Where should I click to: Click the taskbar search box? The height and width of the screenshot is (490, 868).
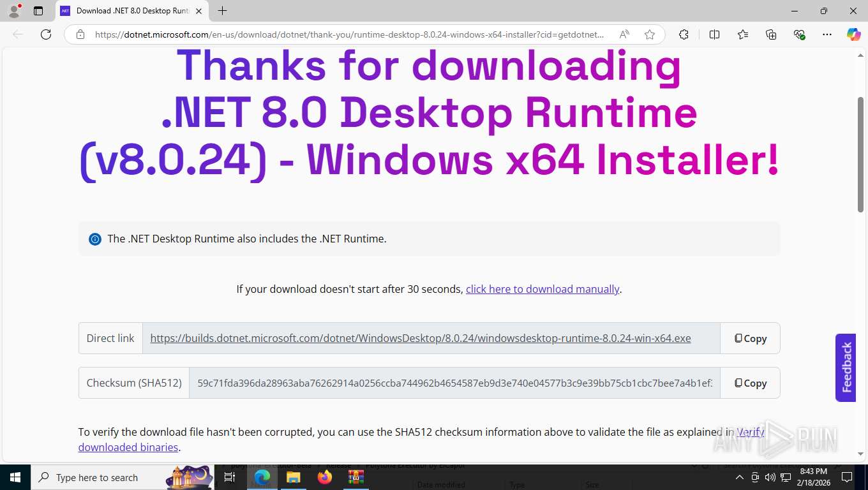(123, 477)
